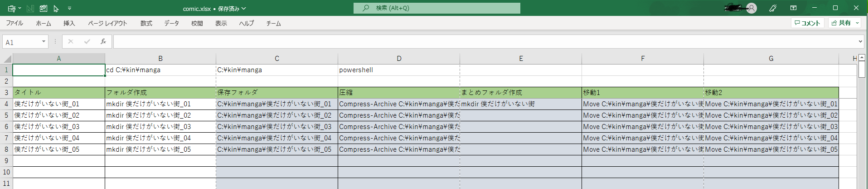
Task: Select column A header
Action: pos(59,59)
